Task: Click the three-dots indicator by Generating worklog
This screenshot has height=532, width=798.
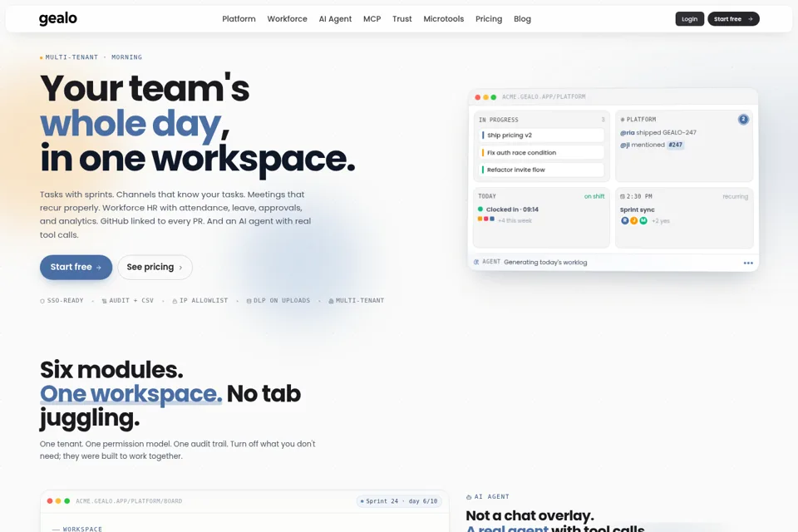Action: pyautogui.click(x=748, y=264)
